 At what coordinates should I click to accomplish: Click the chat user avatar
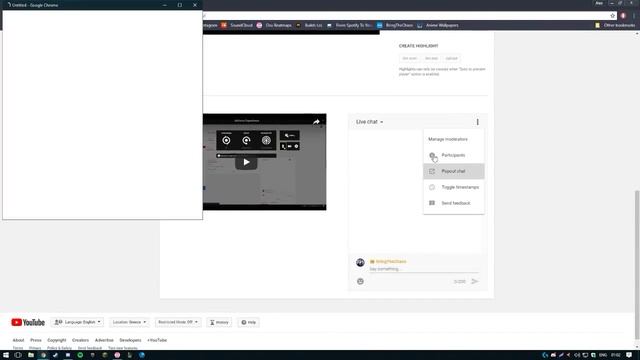360,262
